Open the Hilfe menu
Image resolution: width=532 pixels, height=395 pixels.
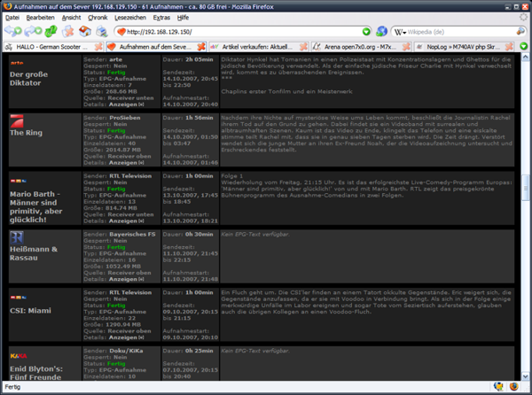(x=183, y=18)
